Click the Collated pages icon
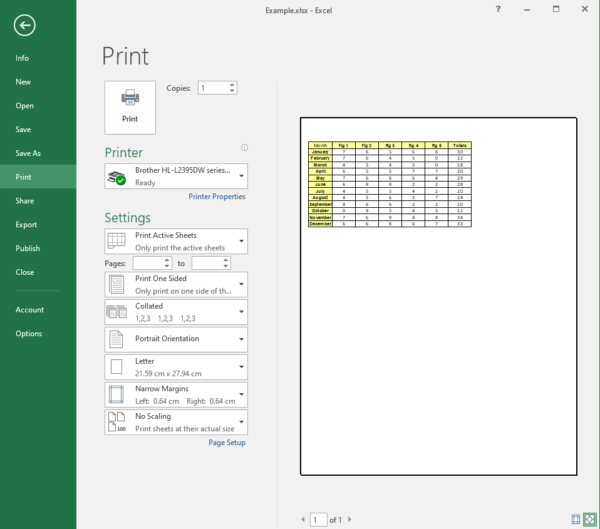Viewport: 600px width, 529px height. click(116, 312)
